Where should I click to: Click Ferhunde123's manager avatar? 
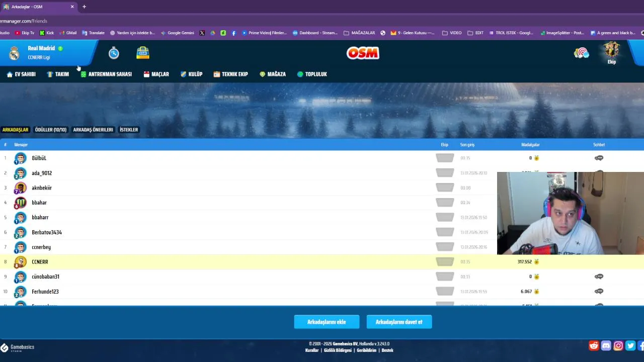(x=20, y=292)
